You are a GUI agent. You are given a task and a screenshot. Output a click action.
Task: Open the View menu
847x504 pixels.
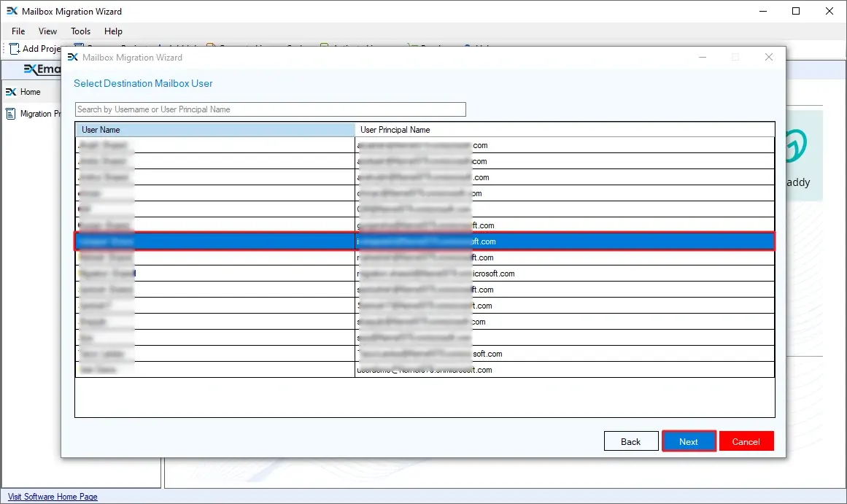(x=48, y=31)
